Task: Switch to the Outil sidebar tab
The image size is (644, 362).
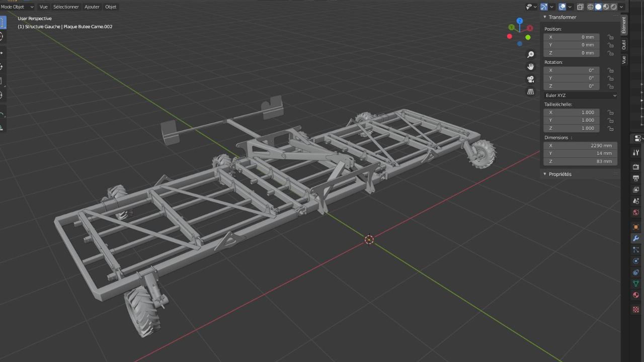Action: click(624, 45)
